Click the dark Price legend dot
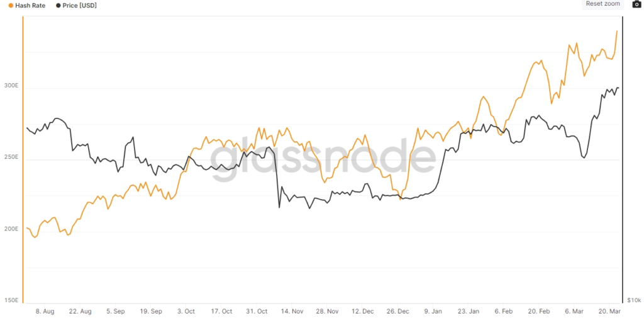Image resolution: width=644 pixels, height=318 pixels. (58, 5)
